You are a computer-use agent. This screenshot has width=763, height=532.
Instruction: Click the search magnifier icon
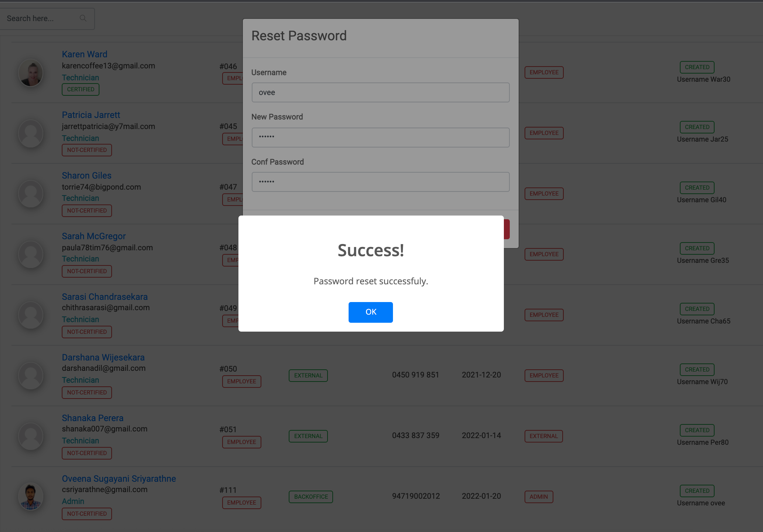[x=83, y=18]
